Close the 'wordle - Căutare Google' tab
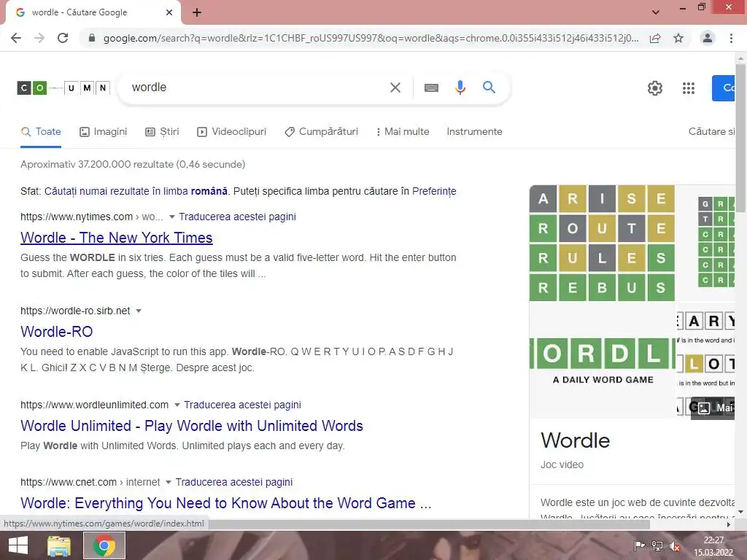The height and width of the screenshot is (560, 747). pos(169,12)
